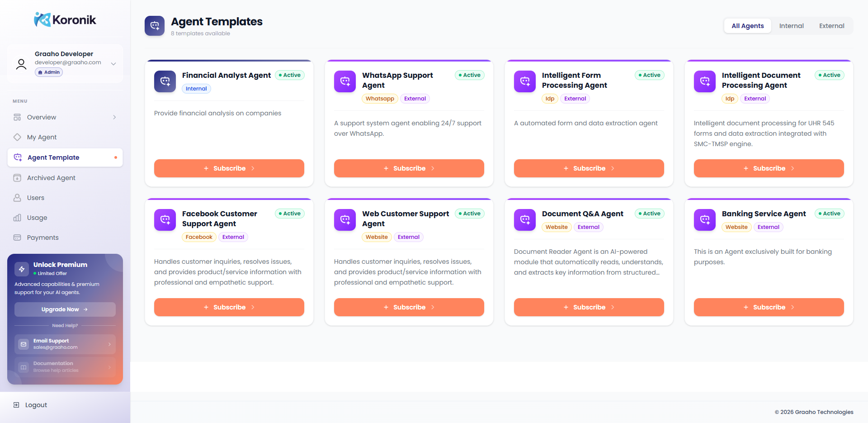Click the Koronik logo in sidebar
This screenshot has width=868, height=423.
(65, 19)
